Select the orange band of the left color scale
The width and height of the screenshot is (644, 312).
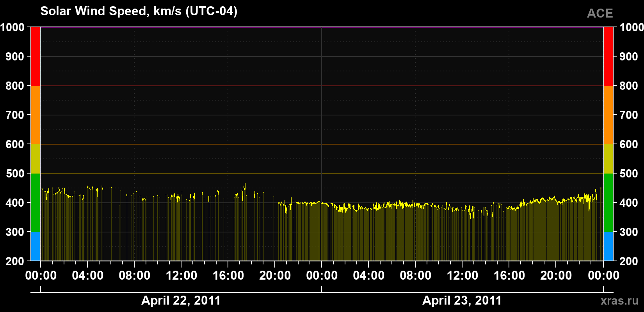click(36, 115)
